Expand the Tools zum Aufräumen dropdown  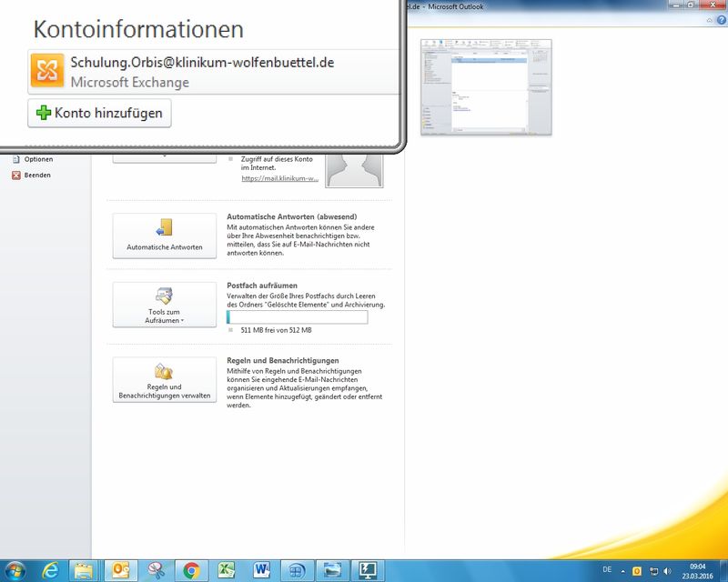click(164, 305)
